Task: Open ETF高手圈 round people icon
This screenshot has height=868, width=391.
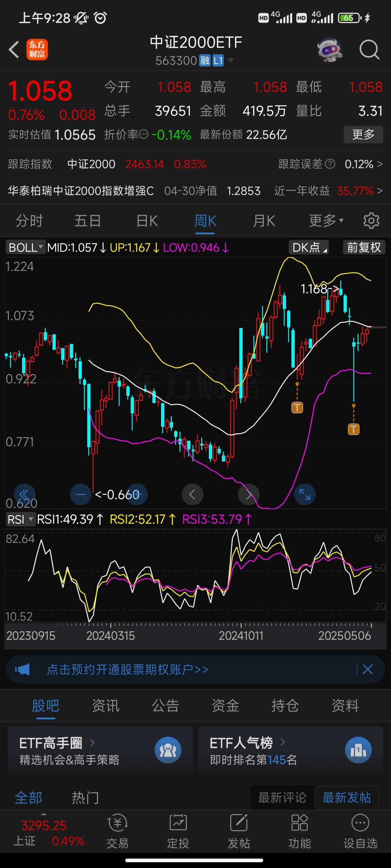Action: pyautogui.click(x=168, y=750)
